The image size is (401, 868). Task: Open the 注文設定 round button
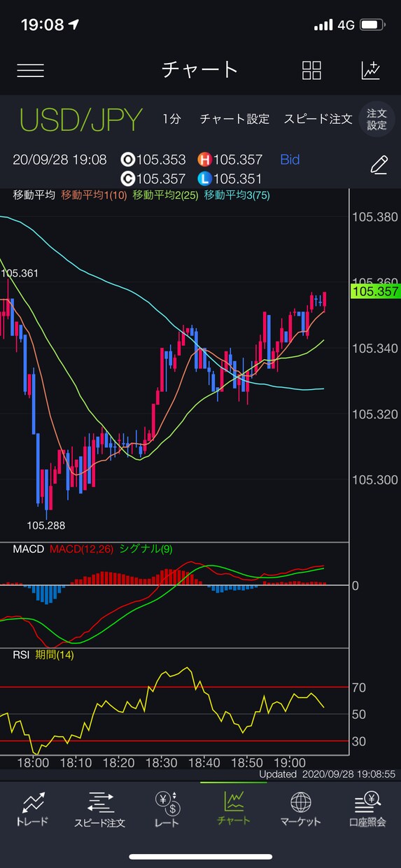pyautogui.click(x=377, y=119)
